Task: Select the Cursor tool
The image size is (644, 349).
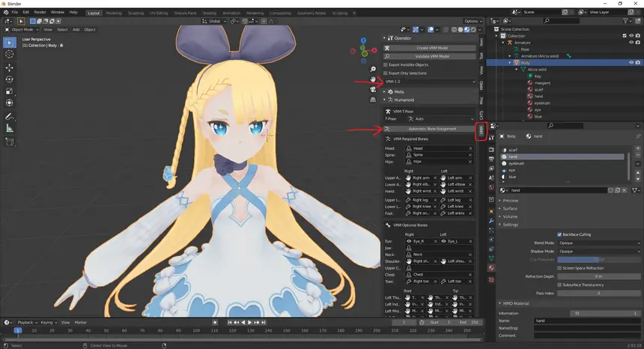Action: (x=10, y=54)
